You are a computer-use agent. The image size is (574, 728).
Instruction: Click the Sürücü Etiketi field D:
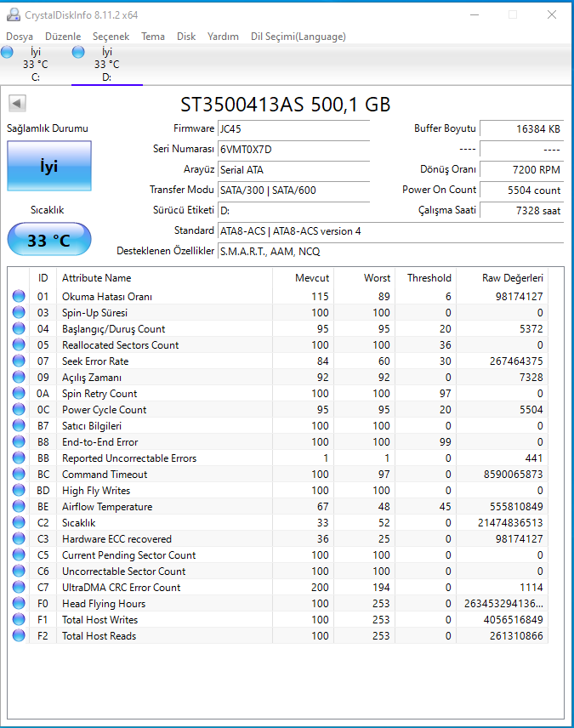(293, 211)
